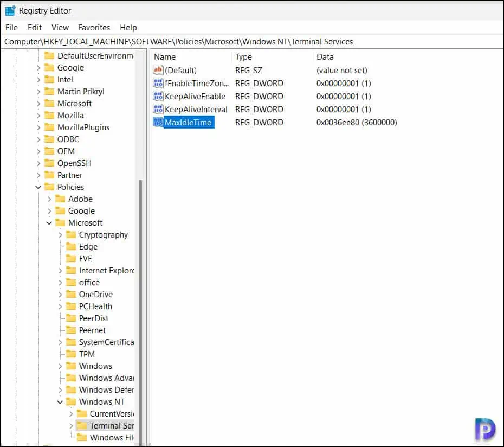Open the File menu
Screen dimensions: 504x447
click(11, 28)
